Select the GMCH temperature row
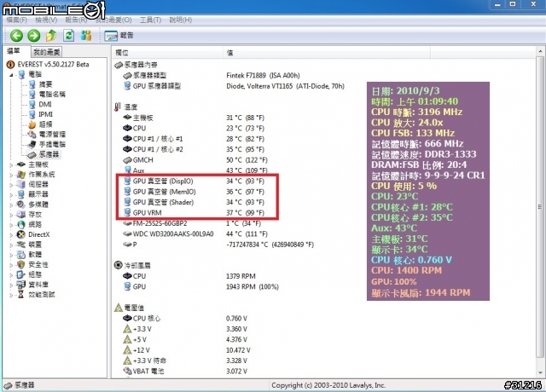 point(195,160)
